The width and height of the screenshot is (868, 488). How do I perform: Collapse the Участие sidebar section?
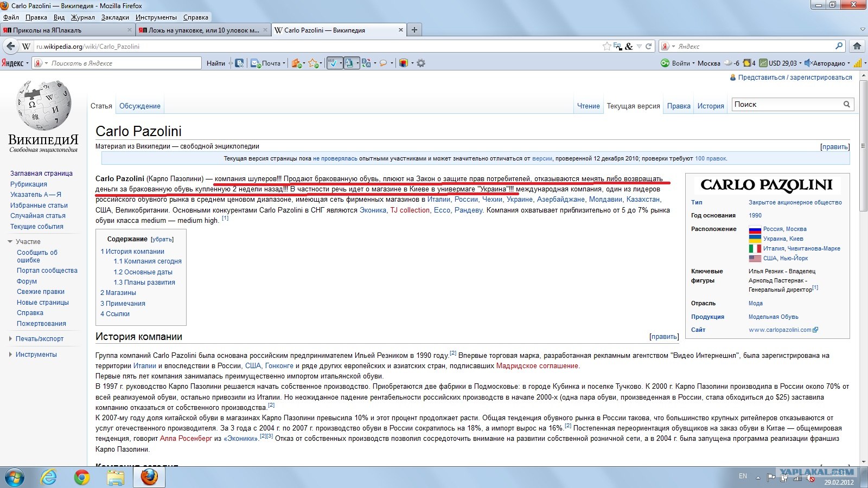pos(10,242)
